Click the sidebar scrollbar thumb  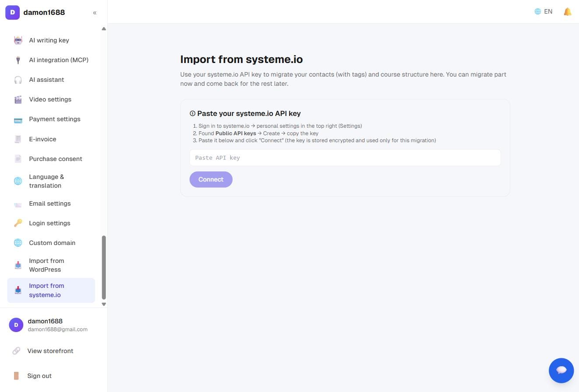[x=104, y=267]
